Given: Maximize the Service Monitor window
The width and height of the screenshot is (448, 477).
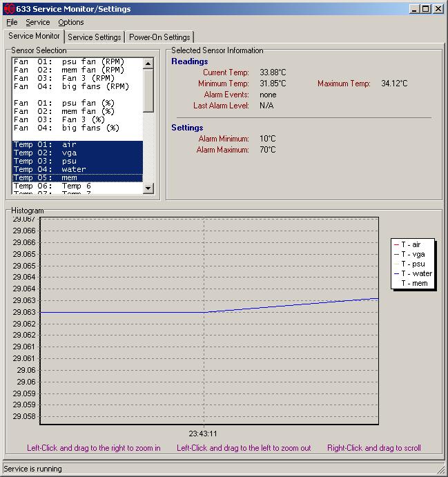Looking at the screenshot, I should pyautogui.click(x=425, y=9).
